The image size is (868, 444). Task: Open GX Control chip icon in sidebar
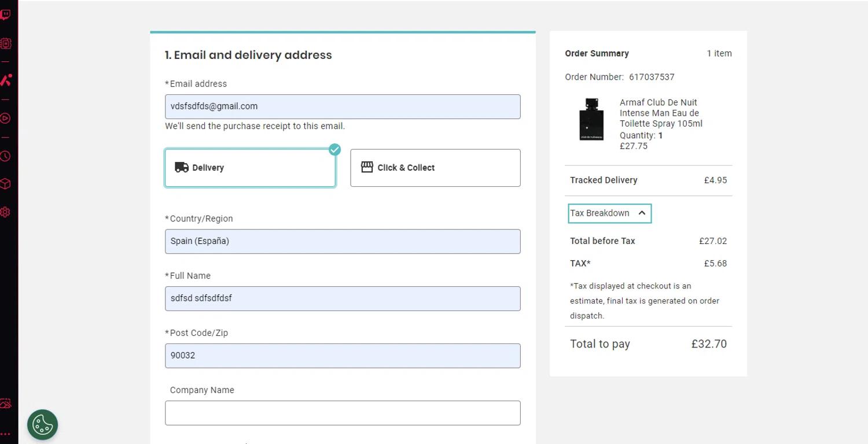pyautogui.click(x=5, y=43)
